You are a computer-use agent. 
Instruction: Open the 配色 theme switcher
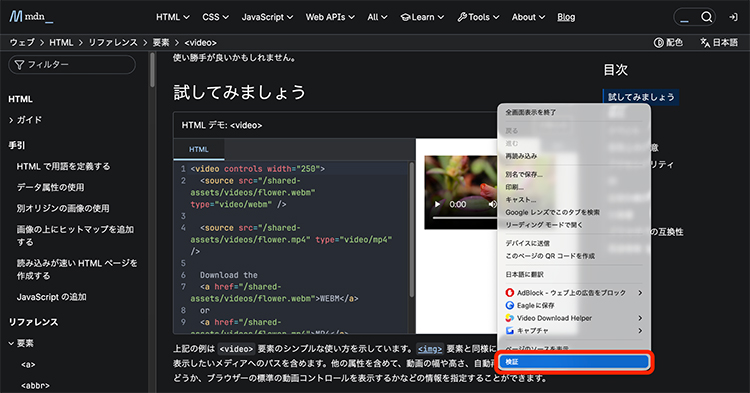[x=668, y=43]
